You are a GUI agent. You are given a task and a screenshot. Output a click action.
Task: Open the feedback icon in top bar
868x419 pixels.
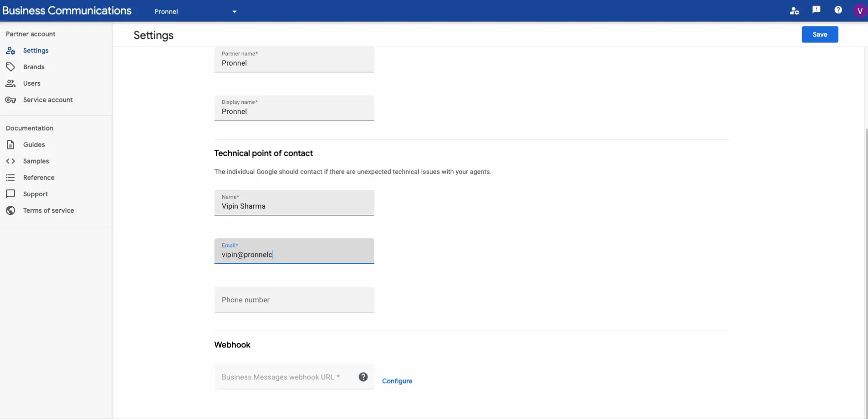[x=816, y=10]
